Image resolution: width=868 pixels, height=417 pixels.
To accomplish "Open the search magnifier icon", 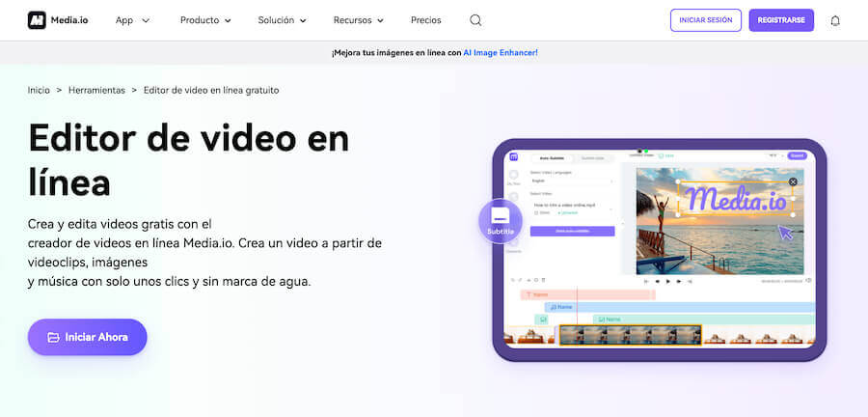I will click(475, 20).
